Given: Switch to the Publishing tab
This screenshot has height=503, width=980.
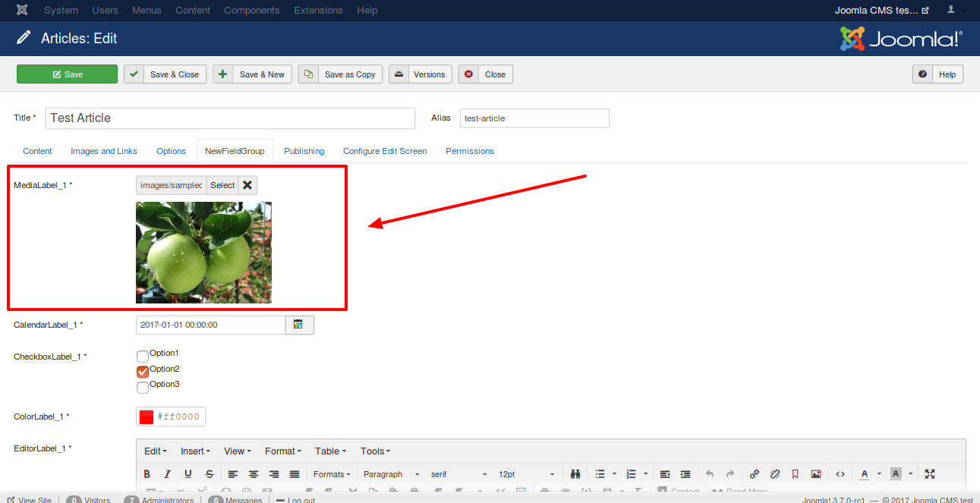Looking at the screenshot, I should pos(304,151).
